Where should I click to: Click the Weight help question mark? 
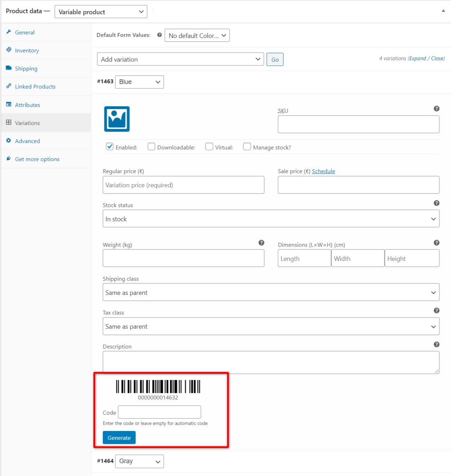(x=261, y=243)
